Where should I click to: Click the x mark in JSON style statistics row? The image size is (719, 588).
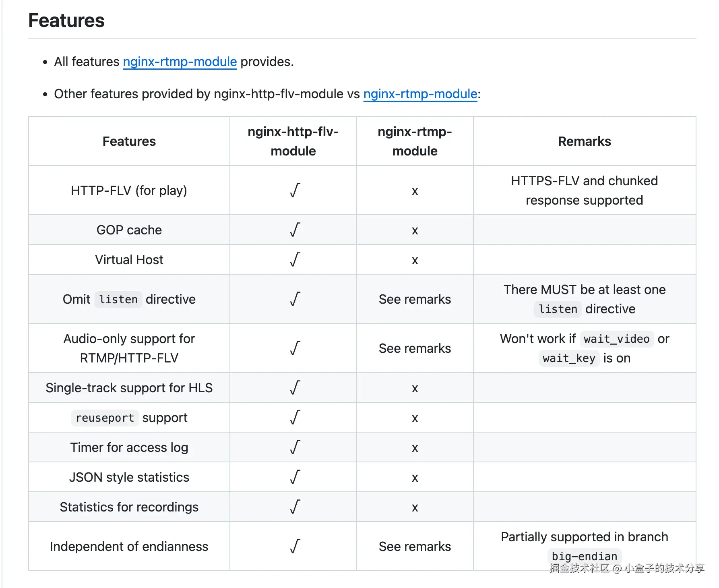pos(415,478)
